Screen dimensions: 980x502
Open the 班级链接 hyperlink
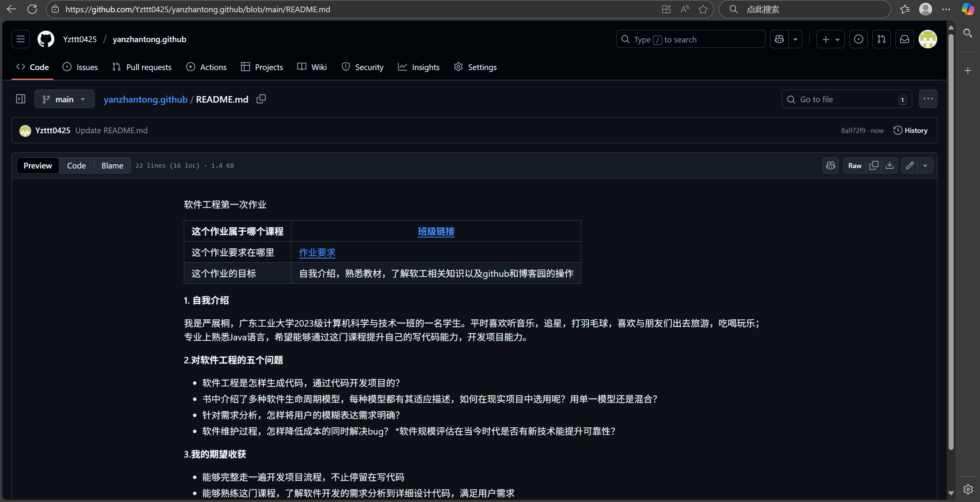(x=436, y=231)
